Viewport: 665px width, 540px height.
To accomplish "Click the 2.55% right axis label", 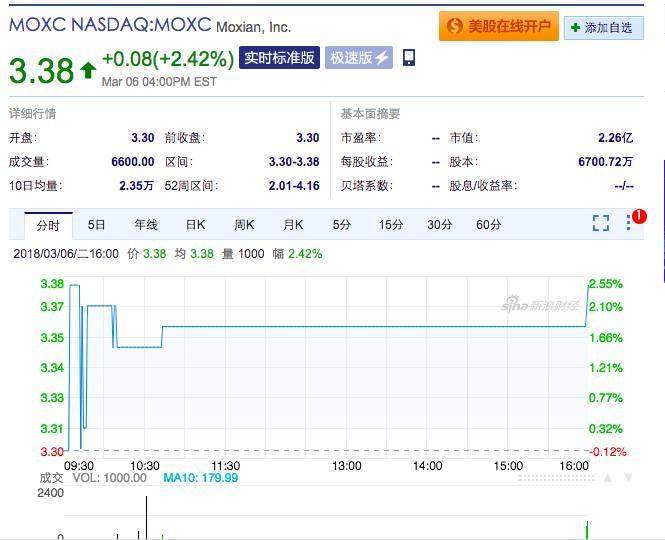I will pyautogui.click(x=606, y=283).
